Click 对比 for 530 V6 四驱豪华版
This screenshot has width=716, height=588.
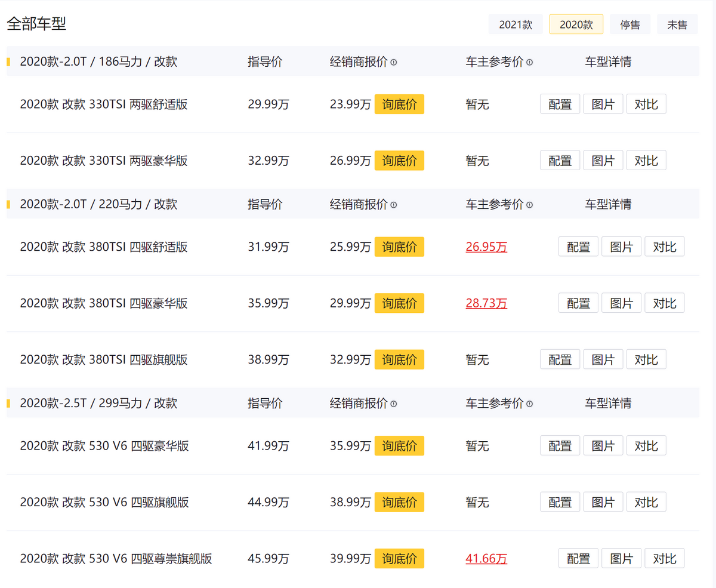646,446
